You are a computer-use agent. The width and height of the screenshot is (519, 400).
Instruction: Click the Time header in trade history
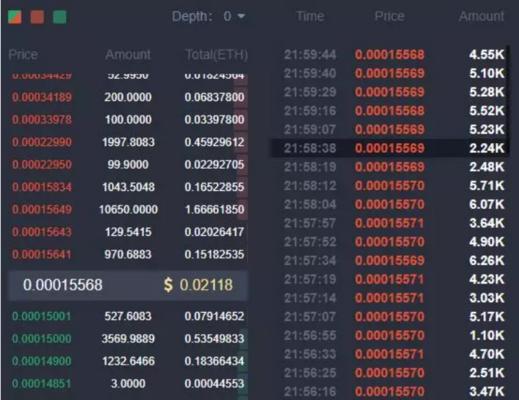point(310,16)
